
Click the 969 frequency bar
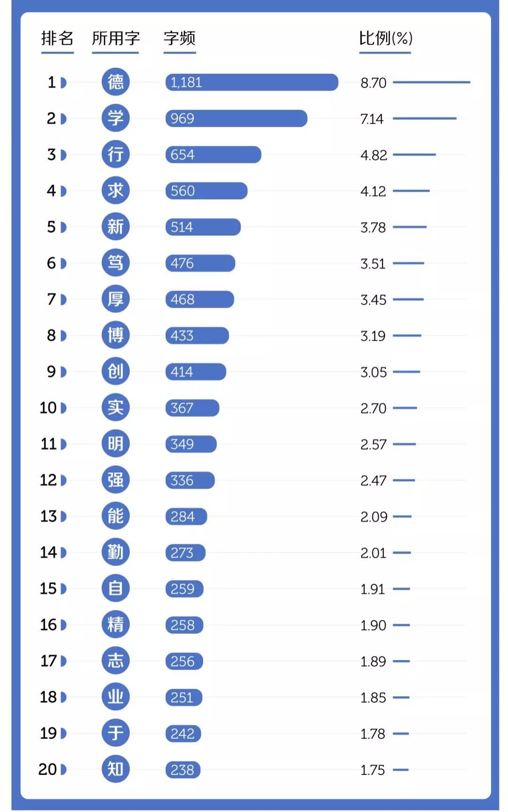click(236, 118)
